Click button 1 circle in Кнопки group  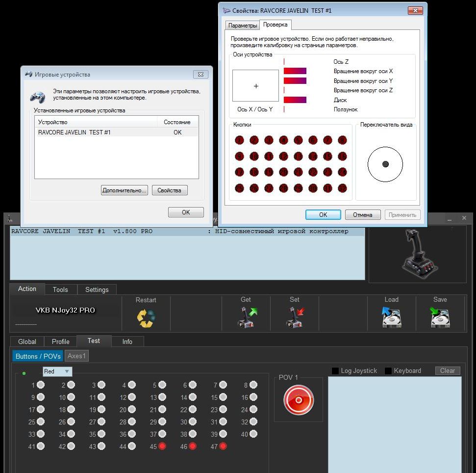240,140
